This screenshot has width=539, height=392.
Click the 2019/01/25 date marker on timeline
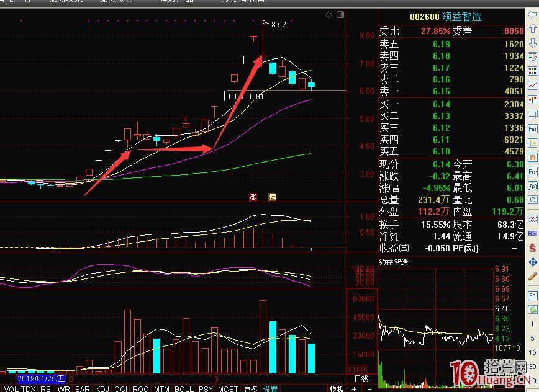tap(40, 378)
